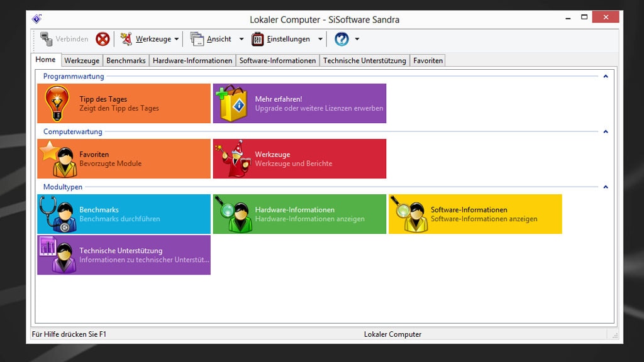
Task: Maximize the SiSoftware Sandra window
Action: [x=584, y=17]
